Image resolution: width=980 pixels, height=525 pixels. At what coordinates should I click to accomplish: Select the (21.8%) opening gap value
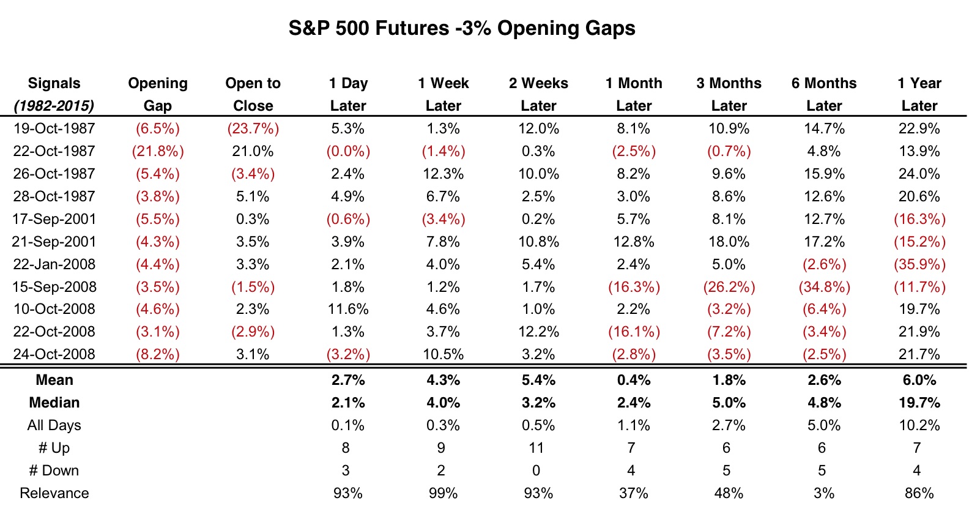coord(158,151)
